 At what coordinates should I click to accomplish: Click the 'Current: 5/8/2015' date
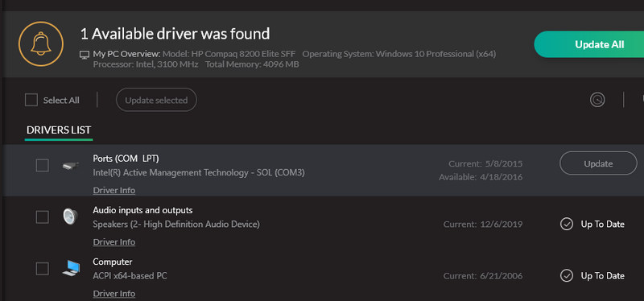coord(485,164)
